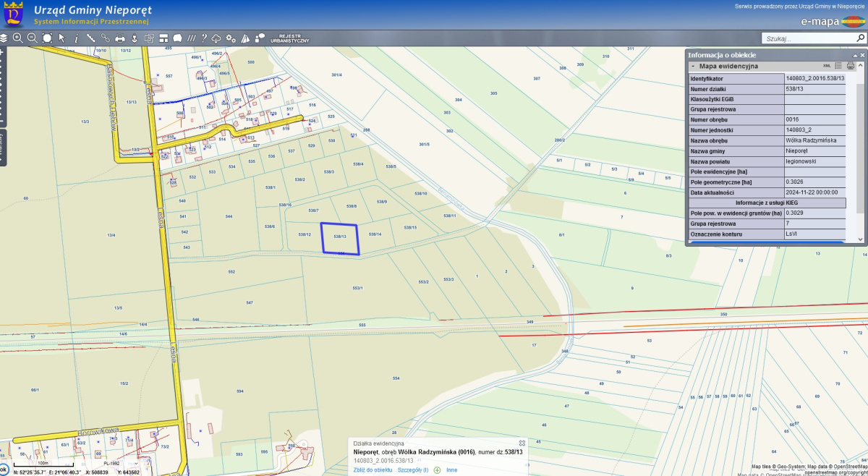Activate the arrow pointer selection tool

[61, 38]
